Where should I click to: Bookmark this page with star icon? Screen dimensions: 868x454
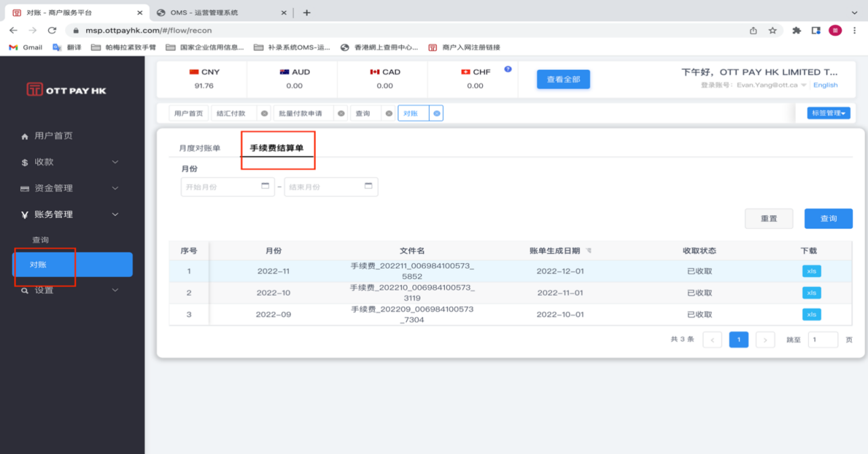coord(772,31)
